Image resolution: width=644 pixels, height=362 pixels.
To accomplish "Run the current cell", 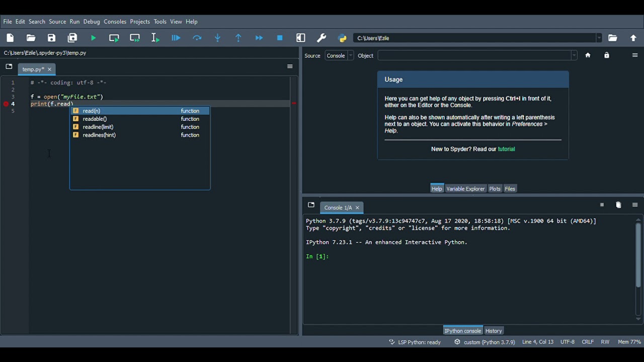I will point(114,38).
